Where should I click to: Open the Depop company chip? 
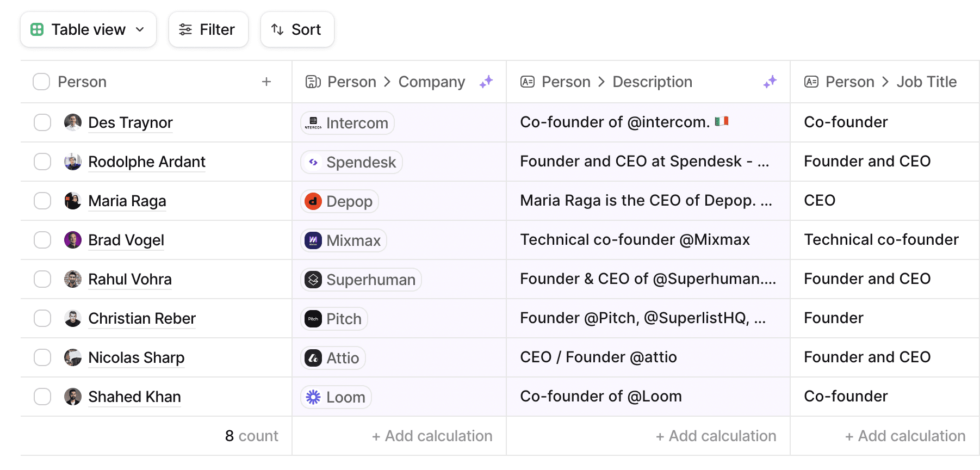[x=339, y=201]
